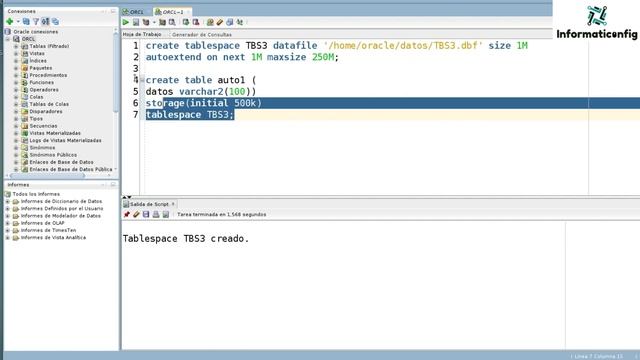This screenshot has width=640, height=360.
Task: Run statement with the green play icon
Action: click(126, 22)
